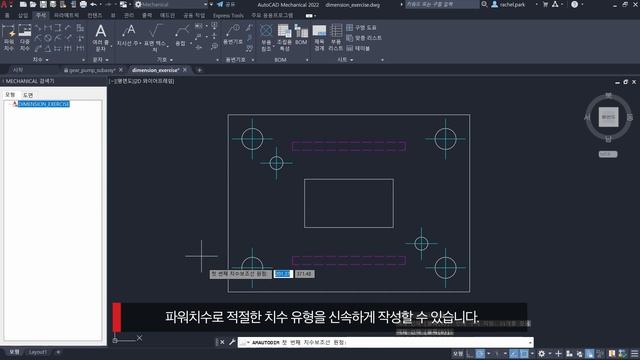640x360 pixels.
Task: Open the Annotate (주석) ribbon tab
Action: point(41,15)
